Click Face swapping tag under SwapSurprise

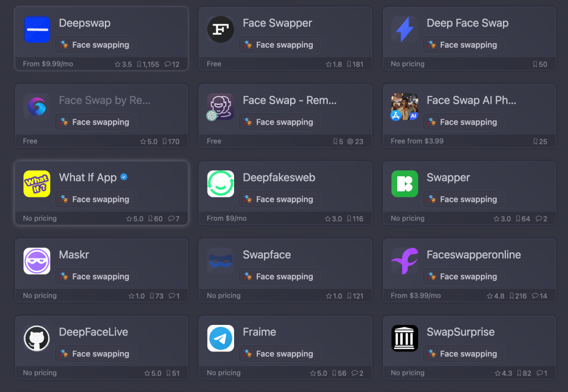[x=463, y=354]
